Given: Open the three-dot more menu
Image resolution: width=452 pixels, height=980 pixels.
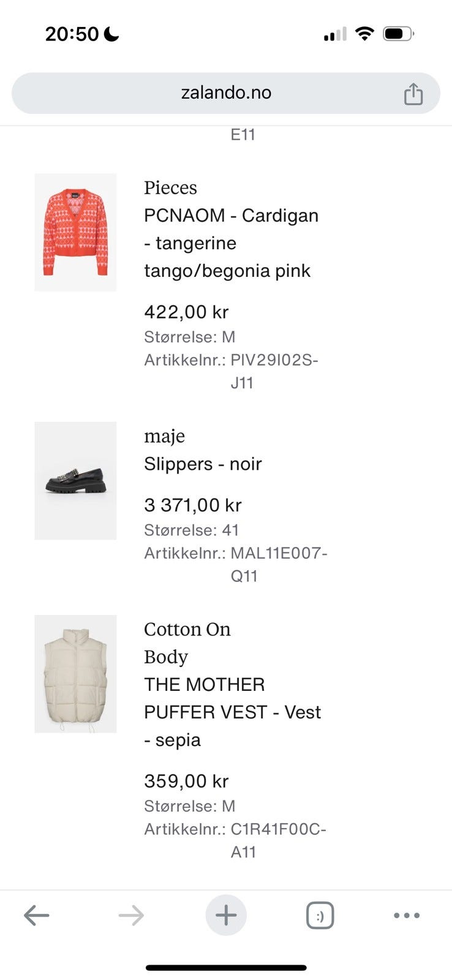Looking at the screenshot, I should 407,916.
